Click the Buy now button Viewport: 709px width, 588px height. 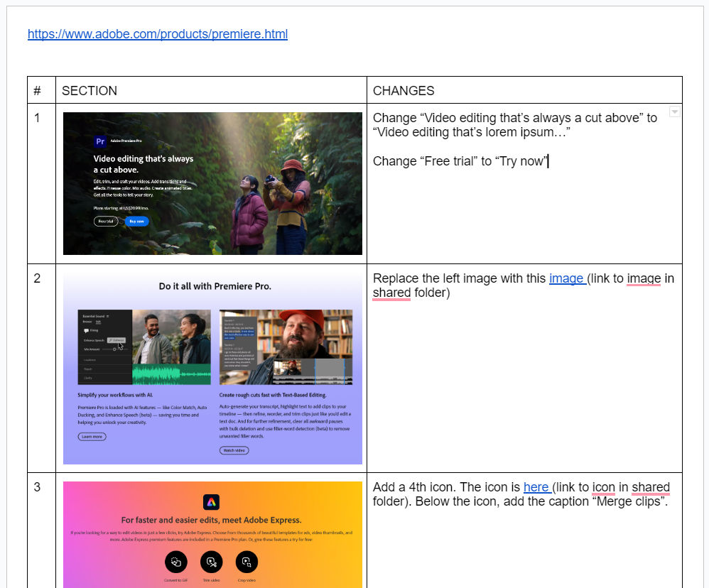pyautogui.click(x=136, y=221)
